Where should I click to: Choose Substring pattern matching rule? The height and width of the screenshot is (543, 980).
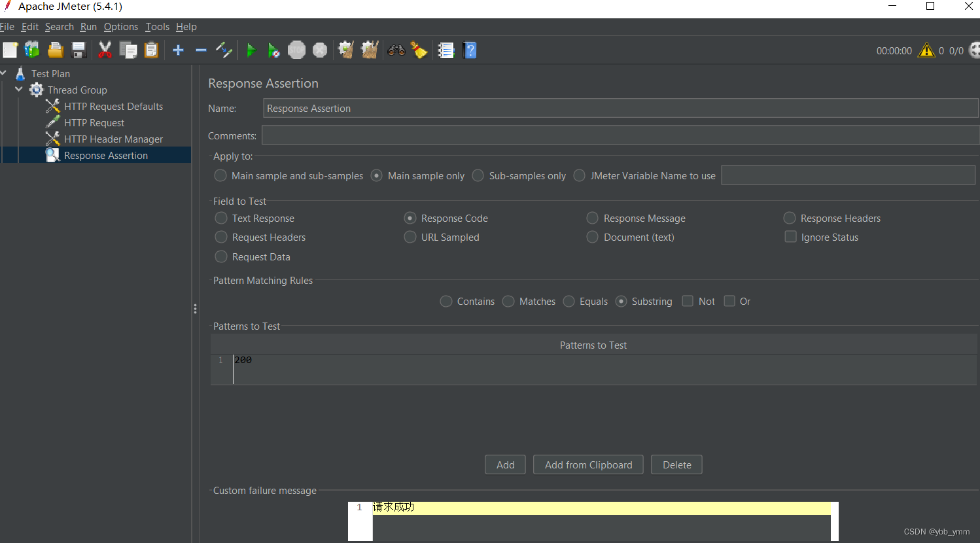point(621,301)
